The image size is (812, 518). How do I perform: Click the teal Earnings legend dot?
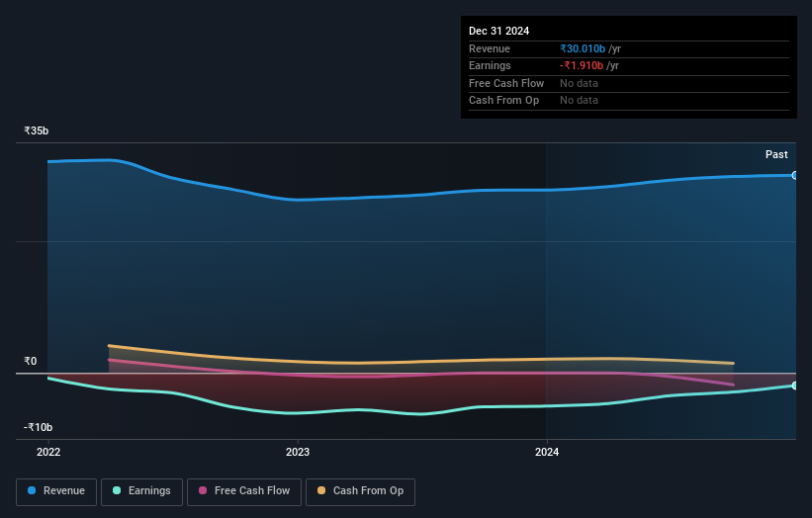117,490
